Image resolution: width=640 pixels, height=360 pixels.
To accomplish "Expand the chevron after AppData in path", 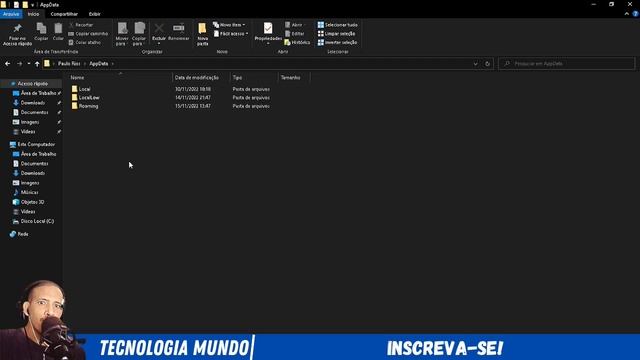I will (x=113, y=64).
